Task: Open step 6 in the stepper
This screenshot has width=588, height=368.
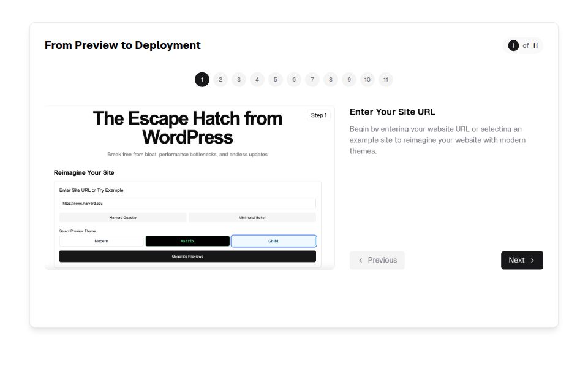Action: [294, 80]
